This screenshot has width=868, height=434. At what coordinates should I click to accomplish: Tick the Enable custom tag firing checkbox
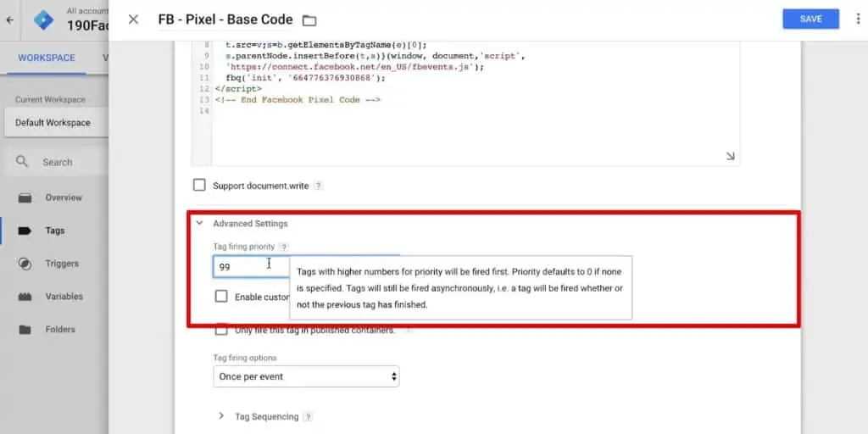[x=221, y=296]
